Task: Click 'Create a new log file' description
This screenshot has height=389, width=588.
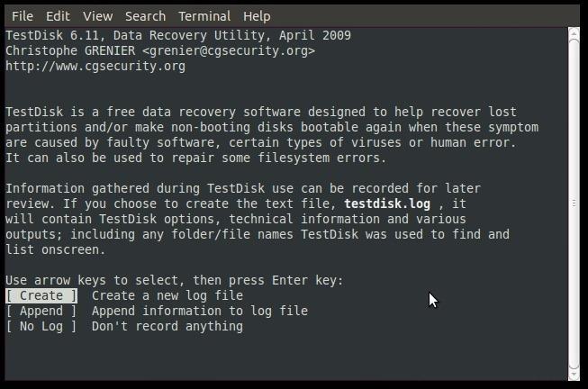Action: 167,295
